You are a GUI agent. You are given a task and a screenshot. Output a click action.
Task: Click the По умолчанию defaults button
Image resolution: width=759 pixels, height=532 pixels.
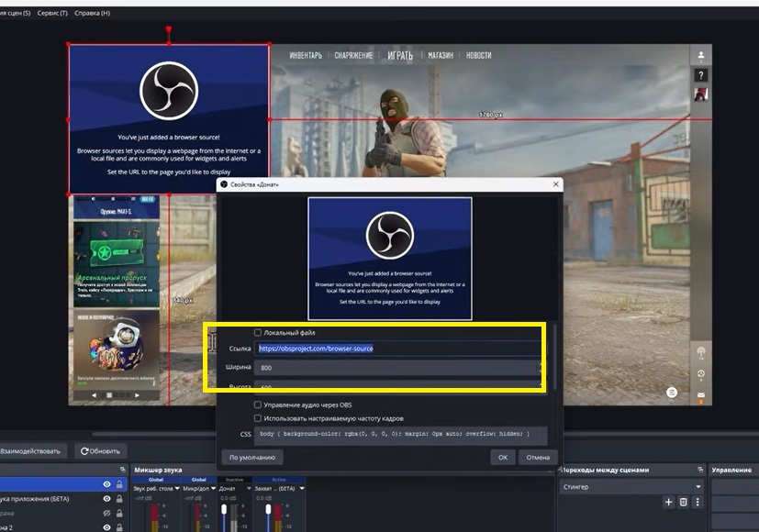tap(252, 457)
